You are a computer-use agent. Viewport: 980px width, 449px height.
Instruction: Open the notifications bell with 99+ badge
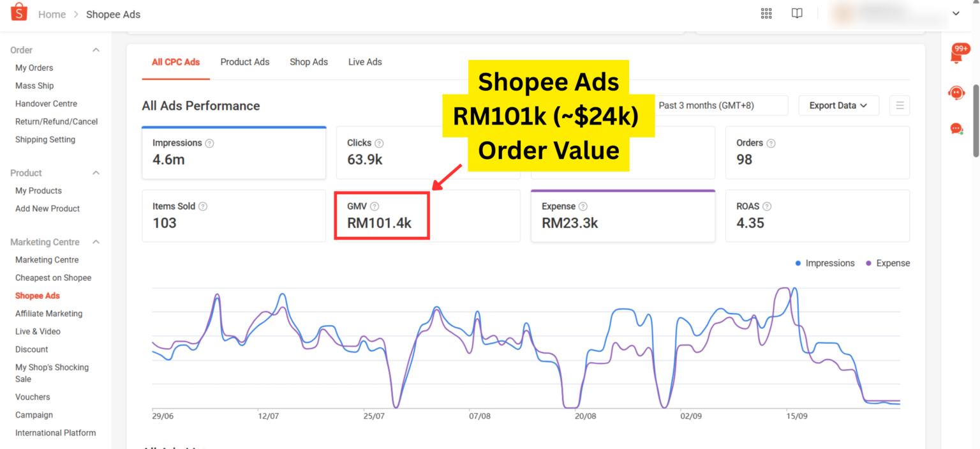[x=956, y=56]
